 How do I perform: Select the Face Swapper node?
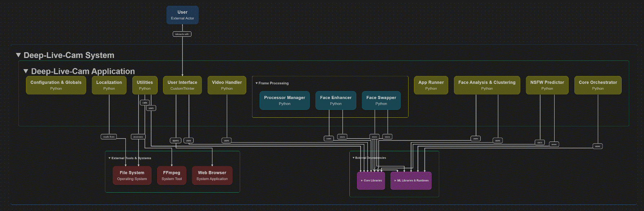(381, 100)
